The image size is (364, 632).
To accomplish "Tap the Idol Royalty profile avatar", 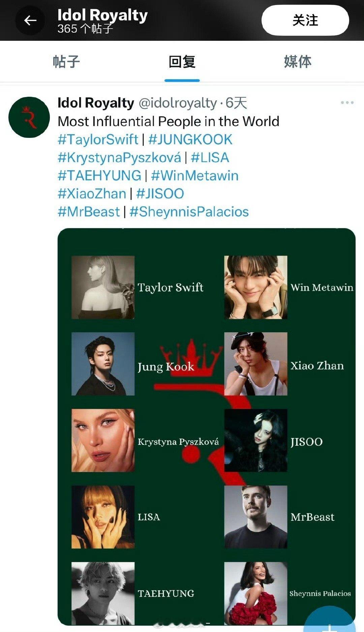I will tap(29, 117).
